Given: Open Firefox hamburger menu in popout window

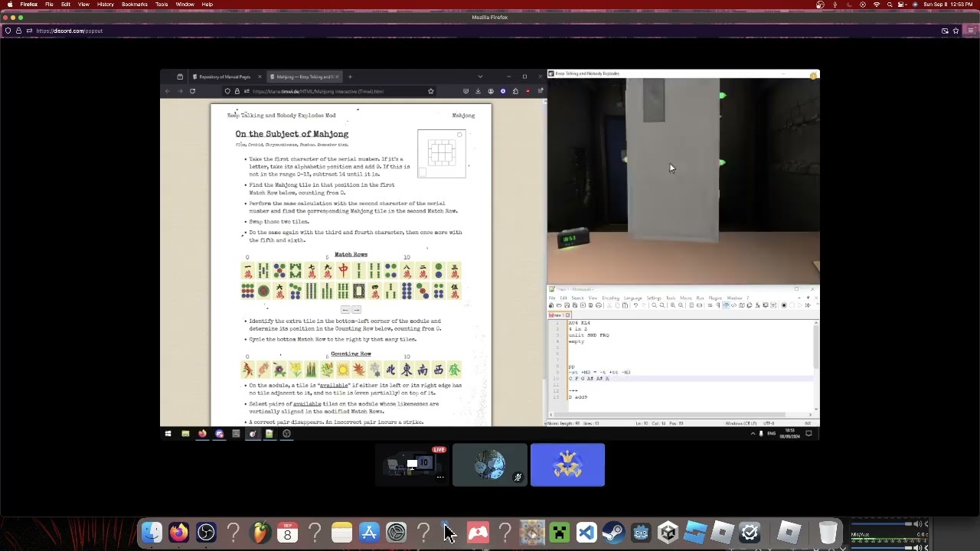Looking at the screenshot, I should pyautogui.click(x=972, y=31).
